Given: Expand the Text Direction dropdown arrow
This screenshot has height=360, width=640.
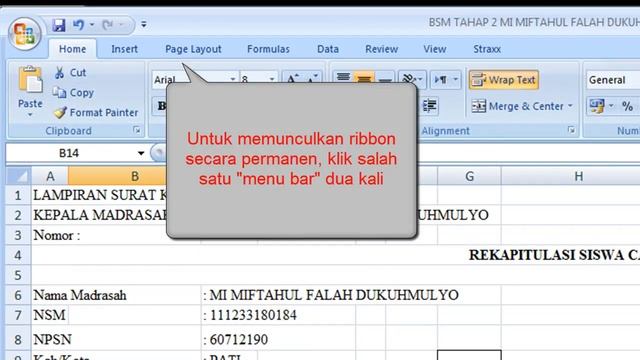Looking at the screenshot, I should [456, 79].
